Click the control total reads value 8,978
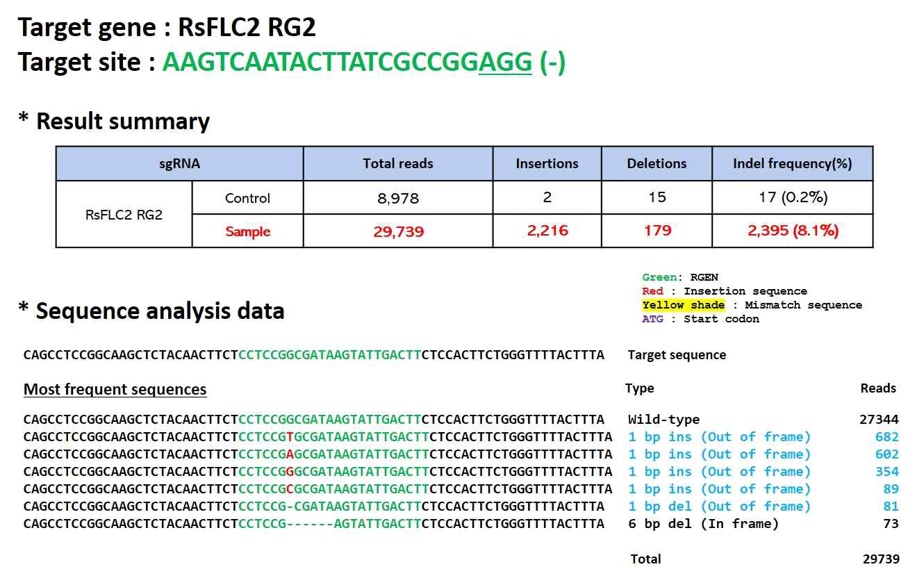Image resolution: width=924 pixels, height=576 pixels. (x=398, y=198)
